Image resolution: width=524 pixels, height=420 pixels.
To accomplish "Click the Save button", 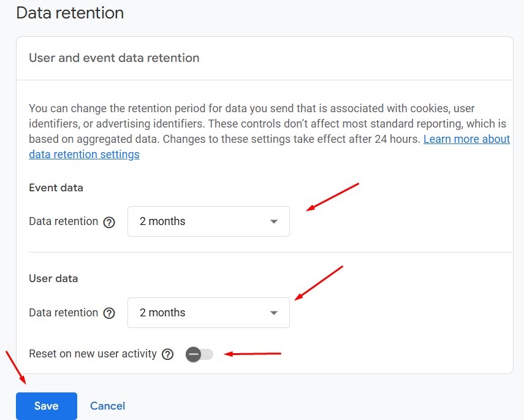I will click(46, 405).
